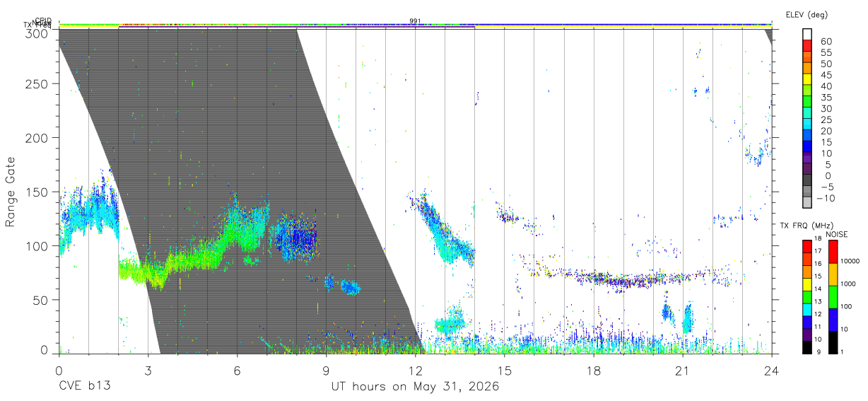Screen dimensions: 868x401
Task: Click the x-axis tick label '18'
Action: point(593,370)
